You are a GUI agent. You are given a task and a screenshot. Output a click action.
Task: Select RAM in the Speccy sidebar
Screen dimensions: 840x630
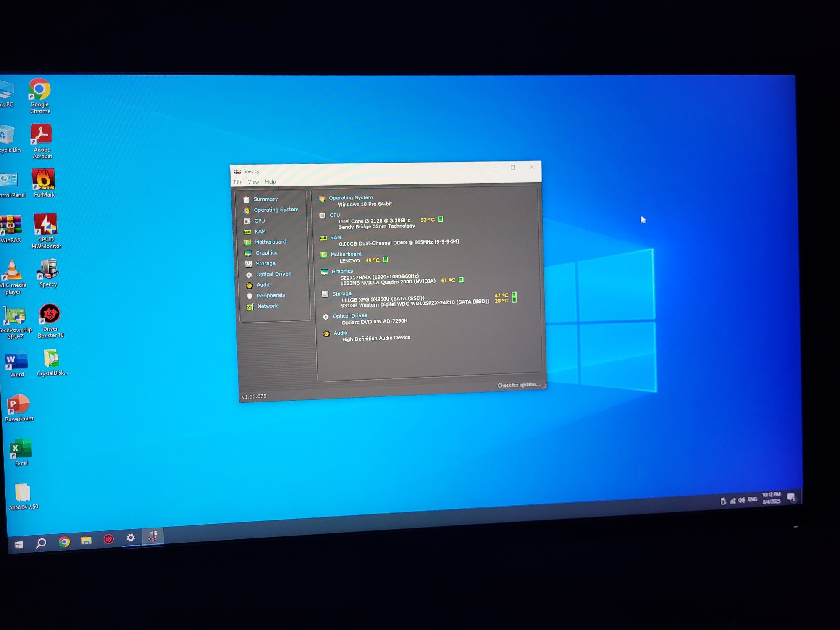pos(260,231)
